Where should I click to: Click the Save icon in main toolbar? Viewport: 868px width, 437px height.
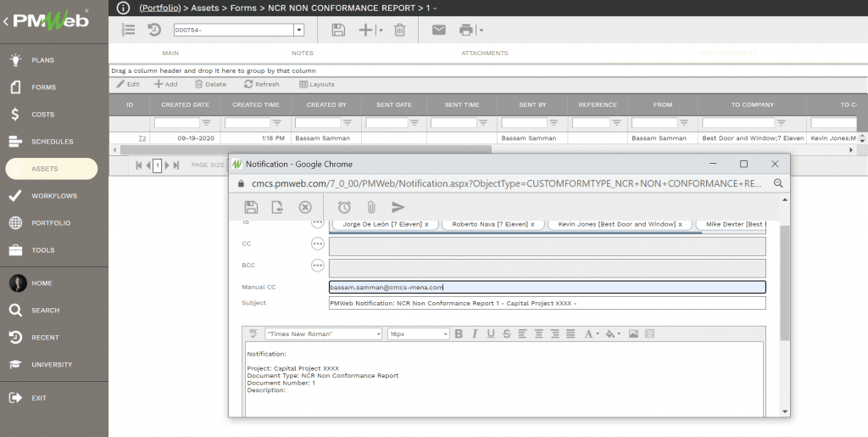pyautogui.click(x=338, y=30)
